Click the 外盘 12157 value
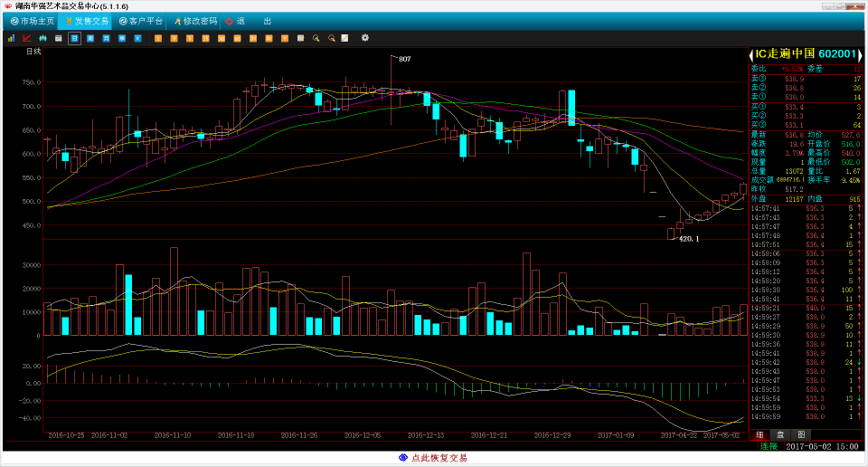This screenshot has height=467, width=868. click(795, 199)
